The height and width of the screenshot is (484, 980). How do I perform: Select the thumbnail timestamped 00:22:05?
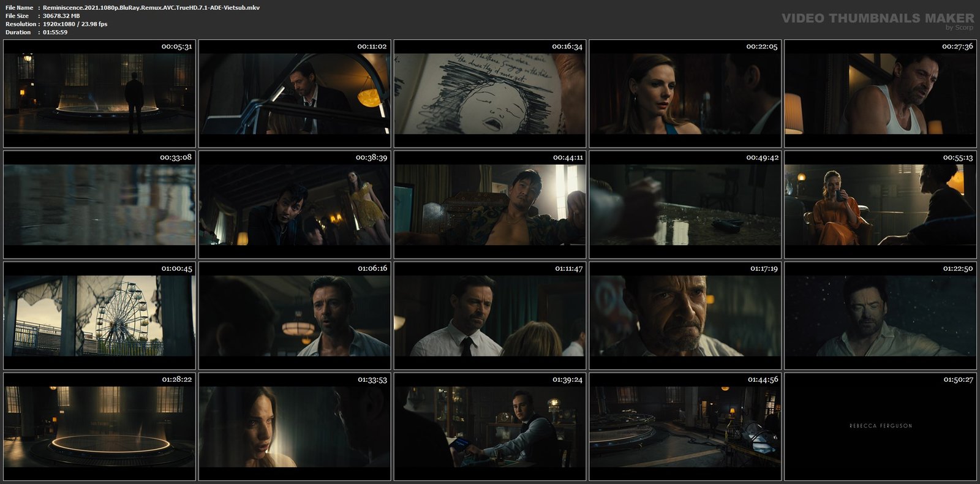coord(685,94)
